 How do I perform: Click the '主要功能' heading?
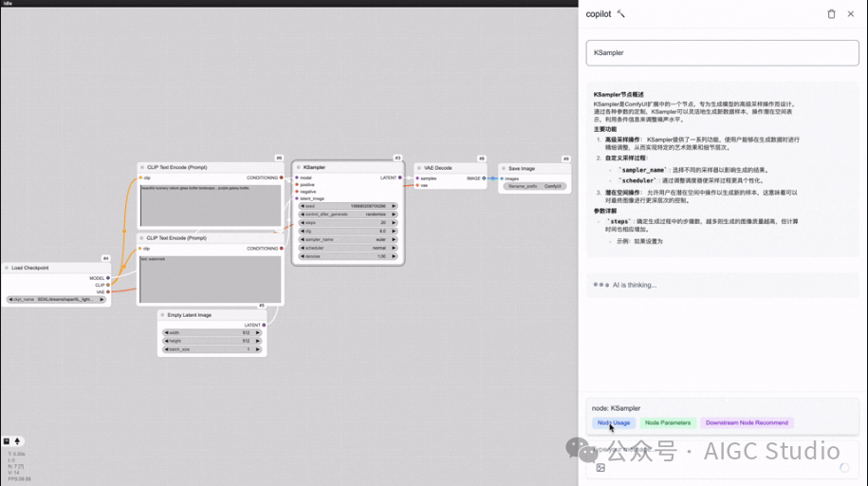[605, 129]
